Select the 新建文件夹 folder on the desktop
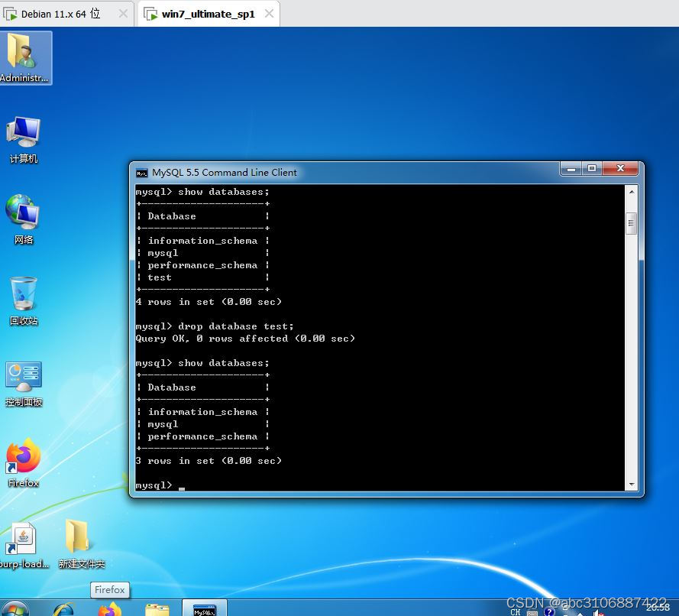The image size is (679, 616). pos(82,544)
